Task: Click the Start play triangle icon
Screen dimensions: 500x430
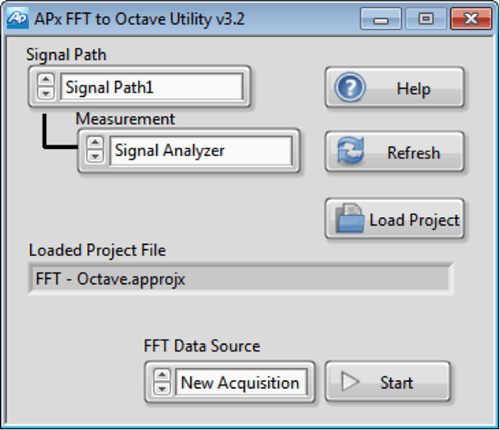Action: [350, 382]
